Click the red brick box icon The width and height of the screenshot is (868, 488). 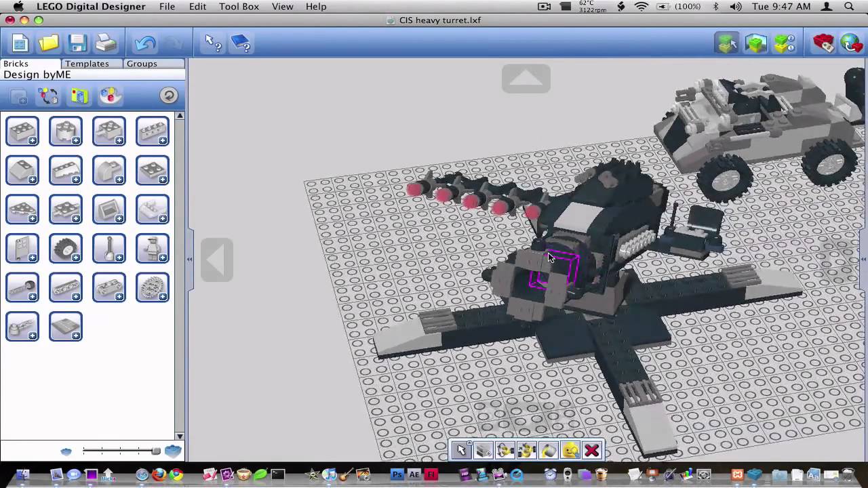pyautogui.click(x=824, y=44)
